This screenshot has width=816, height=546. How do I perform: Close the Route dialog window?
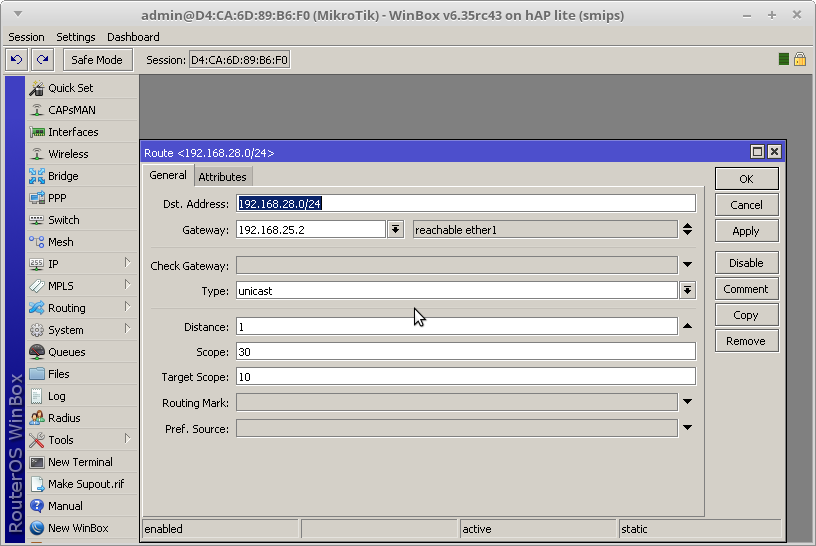tap(774, 151)
